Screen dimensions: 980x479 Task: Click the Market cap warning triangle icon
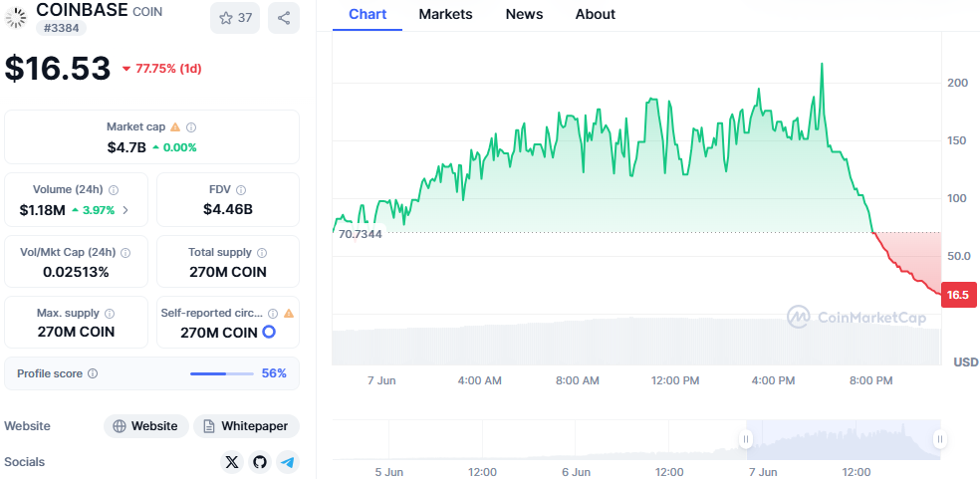coord(175,126)
